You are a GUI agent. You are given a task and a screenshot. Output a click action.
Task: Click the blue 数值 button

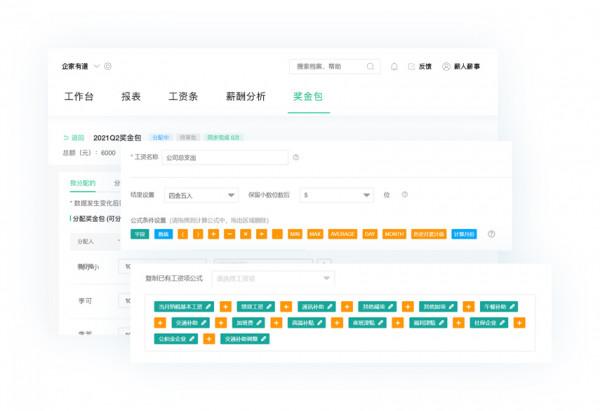[x=163, y=234]
